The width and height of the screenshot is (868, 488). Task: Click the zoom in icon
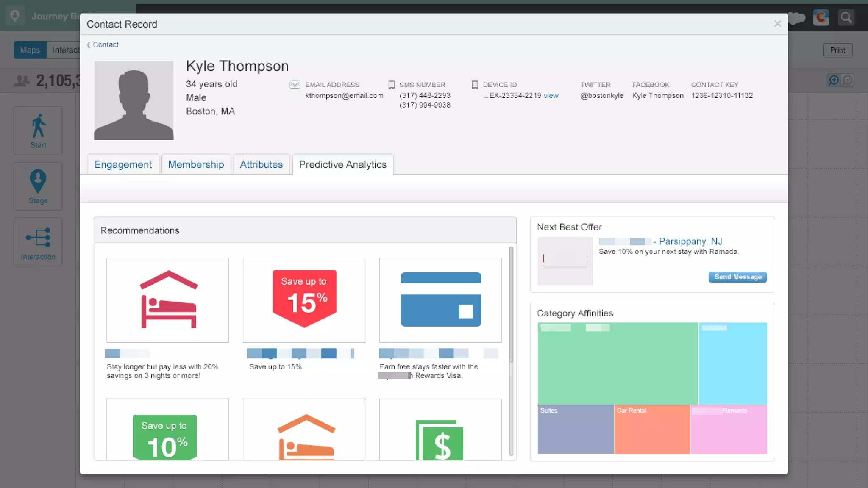[834, 80]
